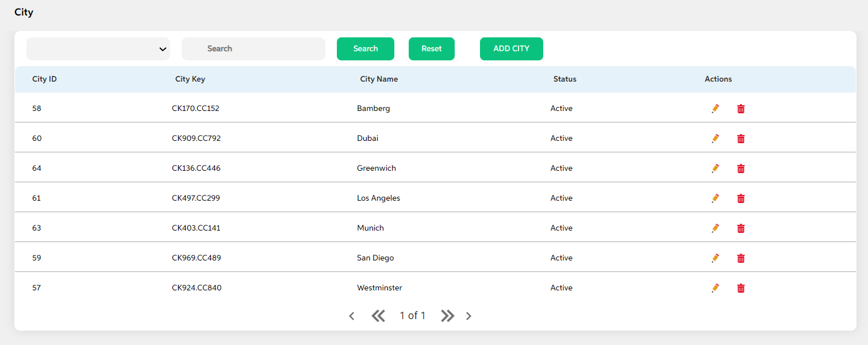868x345 pixels.
Task: Click the Active status for Dubai
Action: (562, 139)
